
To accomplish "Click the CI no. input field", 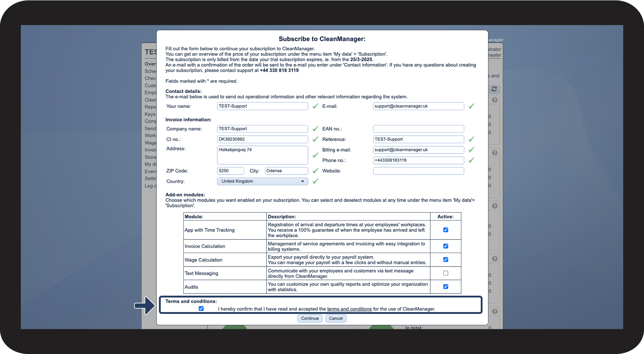I will click(x=262, y=139).
